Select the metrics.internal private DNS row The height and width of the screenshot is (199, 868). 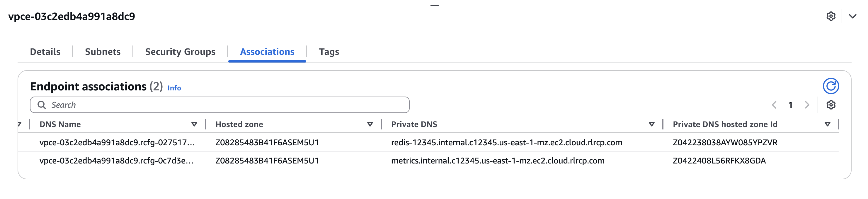[498, 161]
